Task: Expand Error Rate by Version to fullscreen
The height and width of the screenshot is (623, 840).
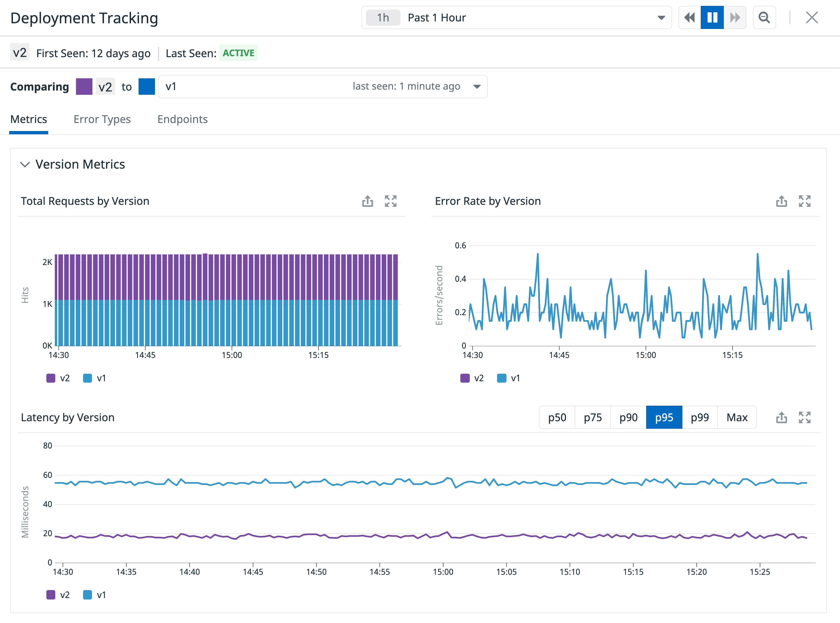Action: 805,201
